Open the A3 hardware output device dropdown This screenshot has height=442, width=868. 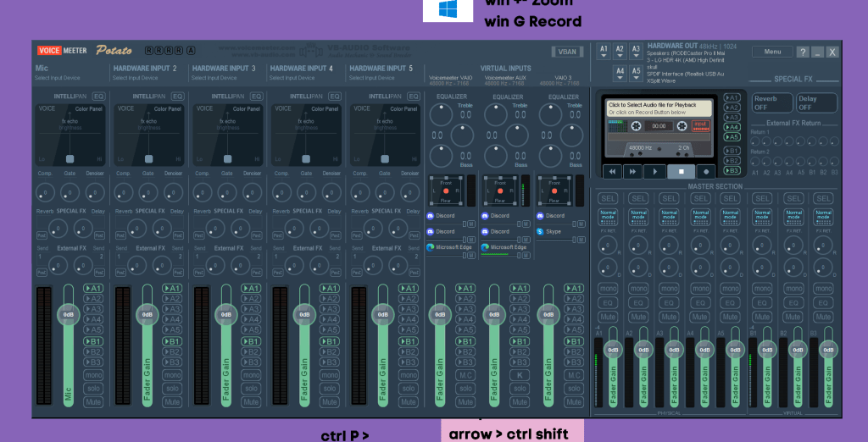pos(636,52)
